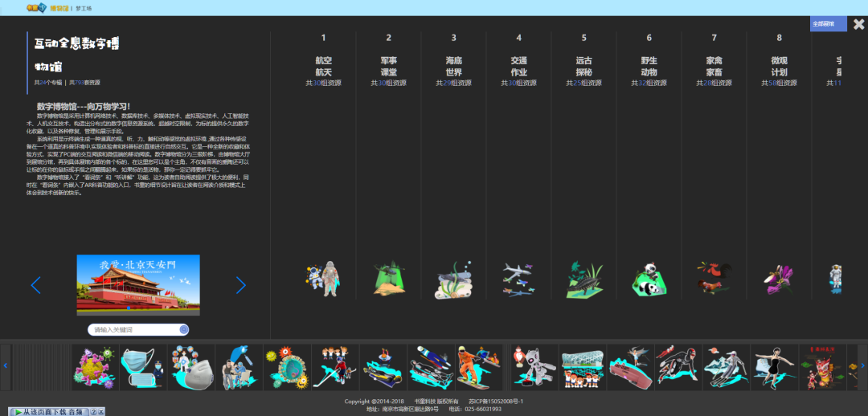This screenshot has height=416, width=868.
Task: Open the rooster icon under 家禽家畜
Action: (x=714, y=278)
